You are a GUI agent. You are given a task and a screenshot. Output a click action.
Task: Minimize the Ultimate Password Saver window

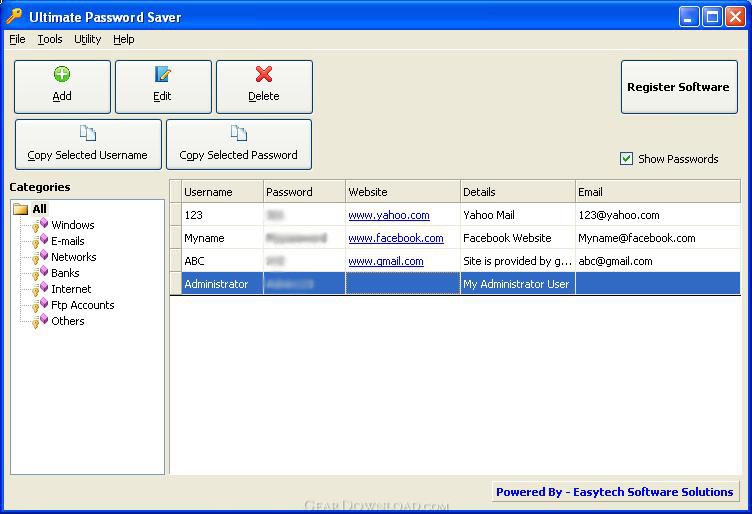689,17
